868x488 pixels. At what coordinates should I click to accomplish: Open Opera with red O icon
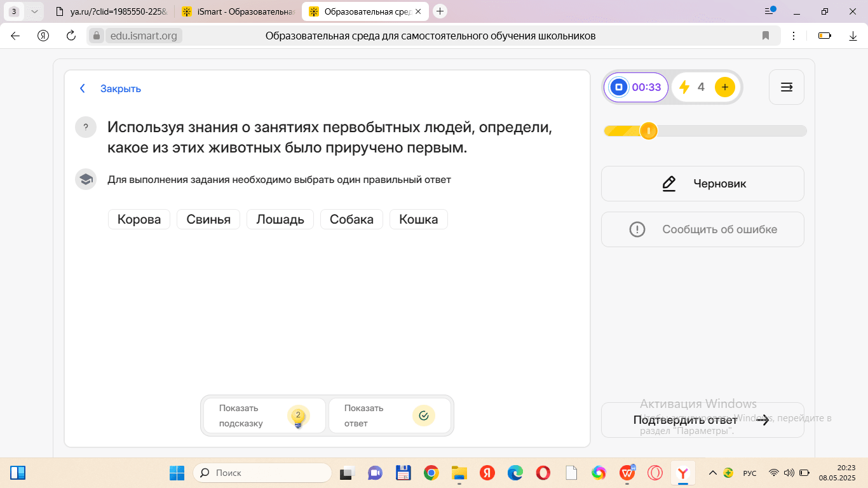pyautogui.click(x=543, y=473)
